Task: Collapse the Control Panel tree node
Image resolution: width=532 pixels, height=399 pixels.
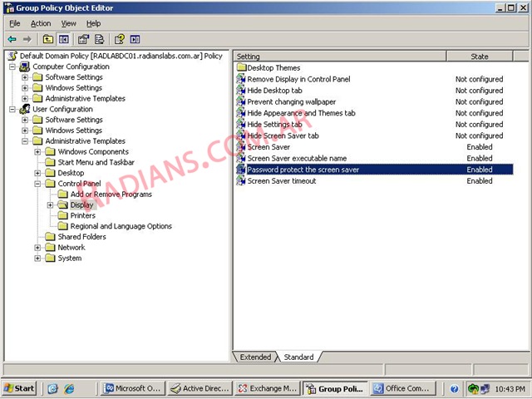Action: (x=38, y=184)
